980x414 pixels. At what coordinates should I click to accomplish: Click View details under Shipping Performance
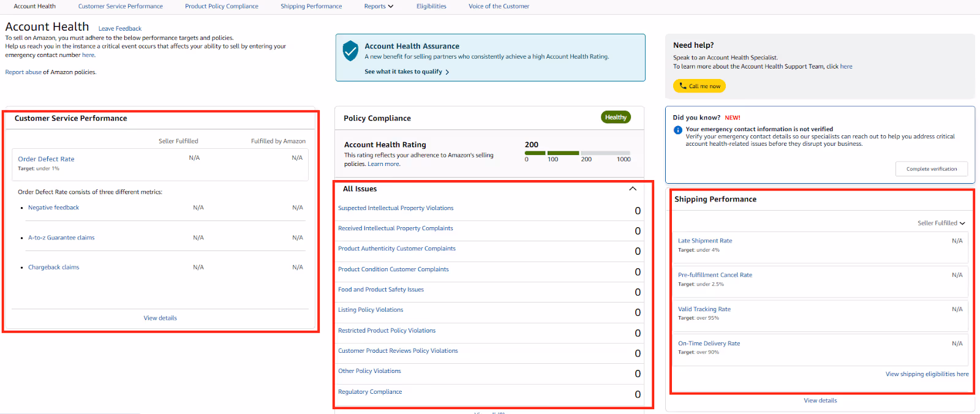click(x=820, y=401)
